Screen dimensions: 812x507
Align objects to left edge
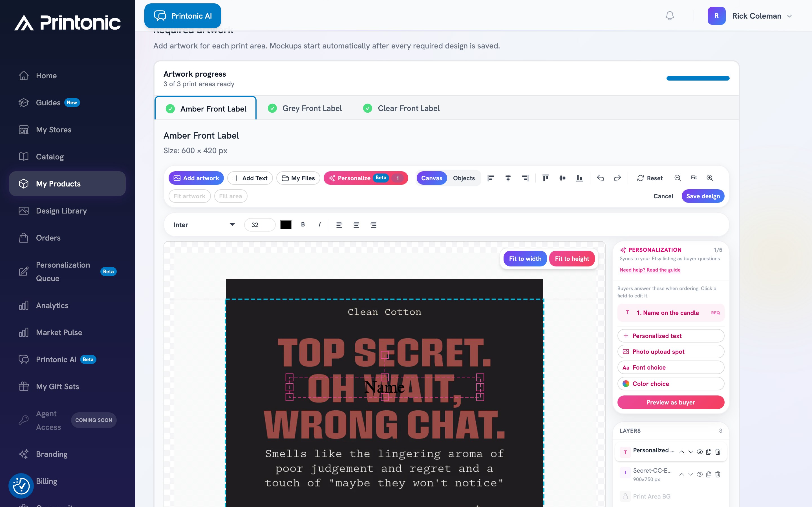pyautogui.click(x=491, y=178)
